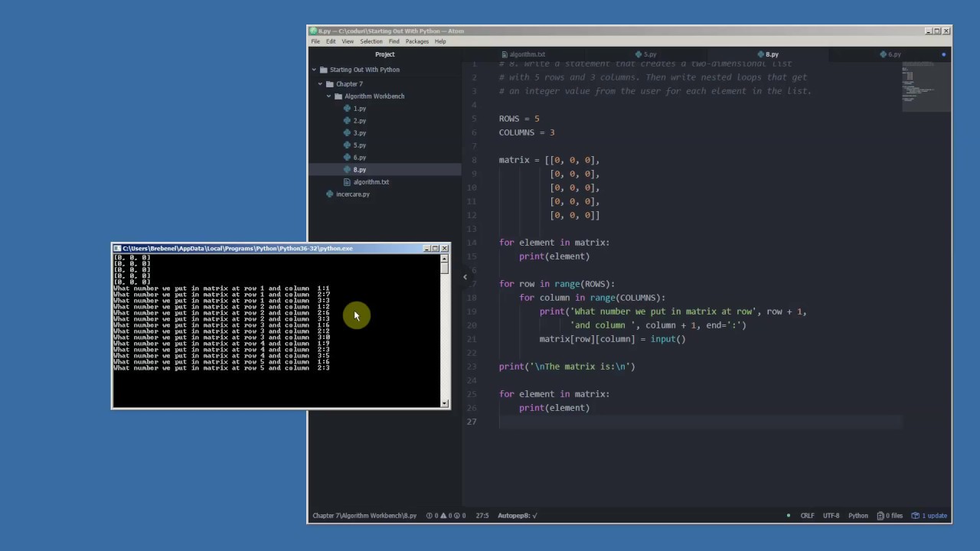Select the 8.py editor tab
Image resolution: width=980 pixels, height=551 pixels.
pyautogui.click(x=769, y=54)
